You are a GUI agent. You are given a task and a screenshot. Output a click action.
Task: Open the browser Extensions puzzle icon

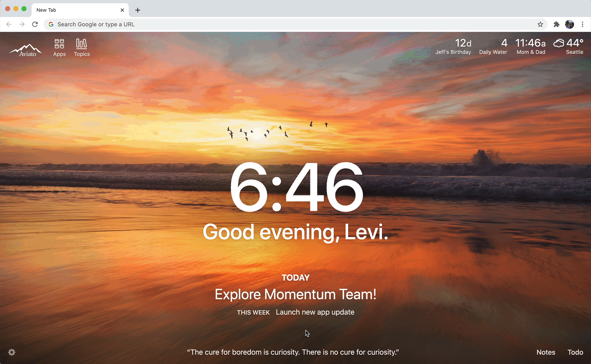pos(557,24)
